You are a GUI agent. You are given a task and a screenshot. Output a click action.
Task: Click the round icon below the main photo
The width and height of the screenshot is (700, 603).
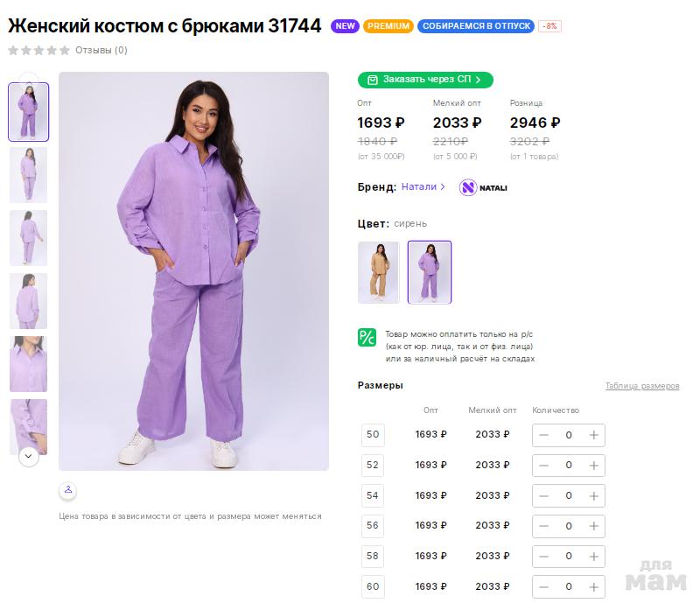click(69, 489)
